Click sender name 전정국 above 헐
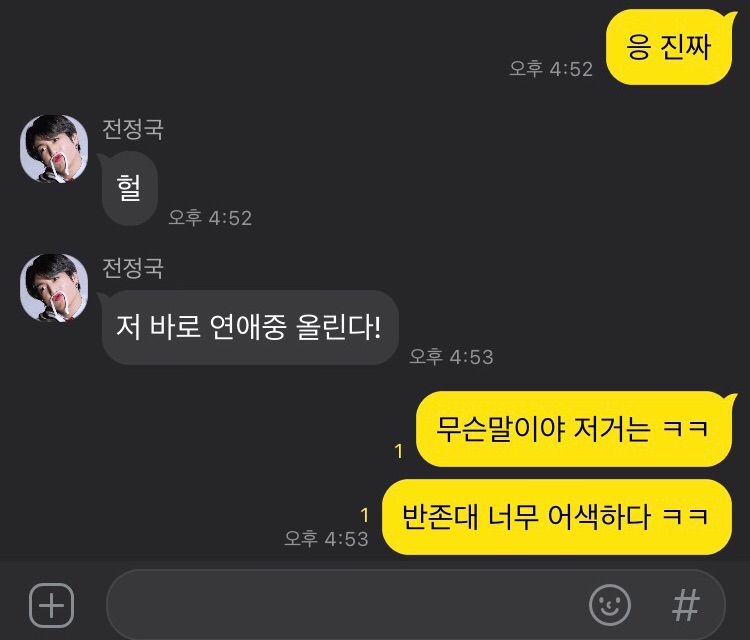Screen dimensions: 750x640 click(x=133, y=129)
